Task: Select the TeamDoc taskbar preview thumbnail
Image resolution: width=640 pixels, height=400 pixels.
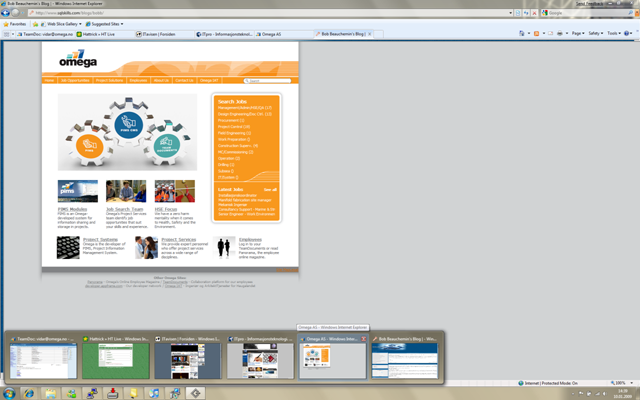Action: (43, 358)
